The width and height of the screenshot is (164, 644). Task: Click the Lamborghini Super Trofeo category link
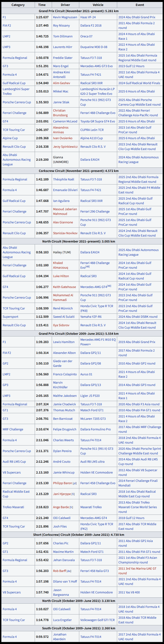coord(16,91)
